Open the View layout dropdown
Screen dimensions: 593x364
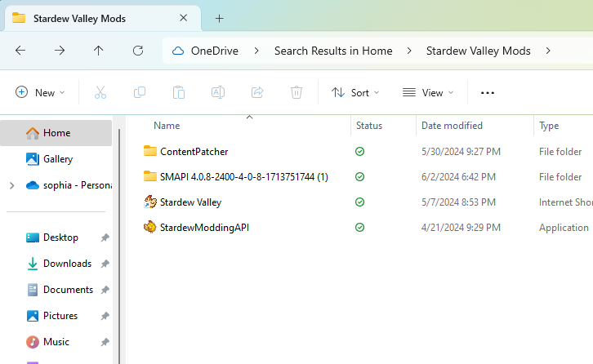point(428,93)
